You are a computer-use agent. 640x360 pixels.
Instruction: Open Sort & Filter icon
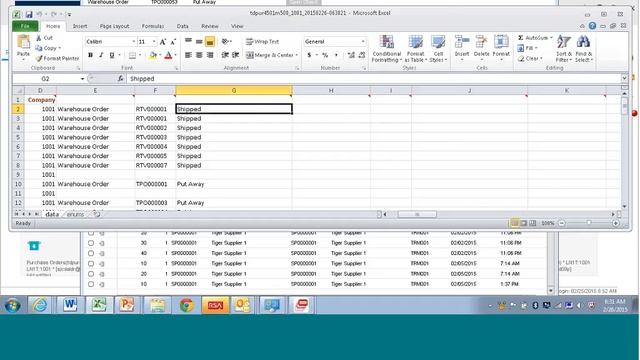tap(564, 42)
